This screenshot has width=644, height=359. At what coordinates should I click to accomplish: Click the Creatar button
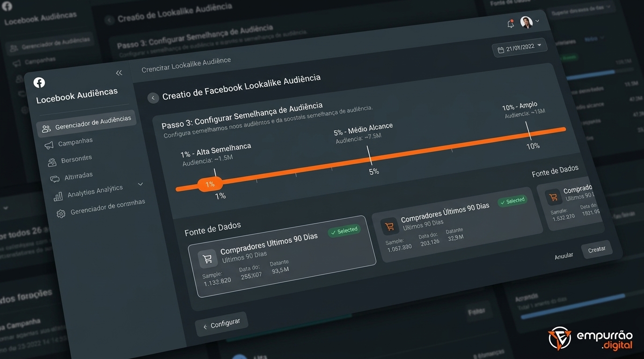coord(597,250)
